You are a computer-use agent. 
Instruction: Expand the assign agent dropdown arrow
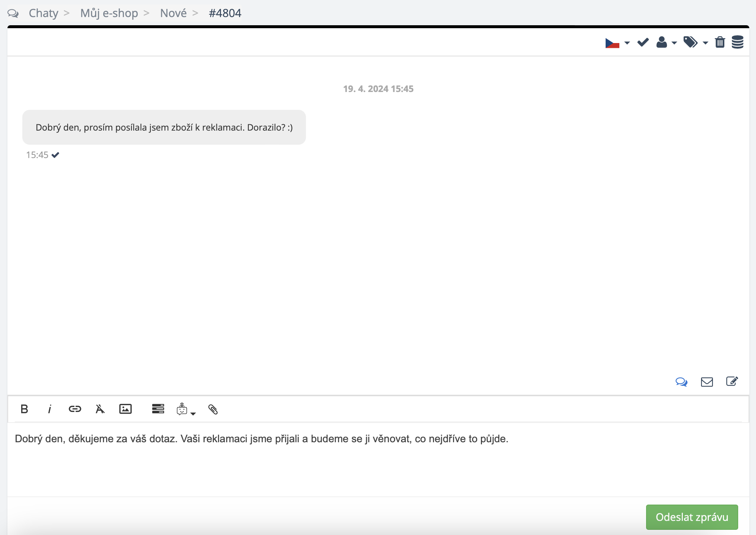pyautogui.click(x=674, y=43)
